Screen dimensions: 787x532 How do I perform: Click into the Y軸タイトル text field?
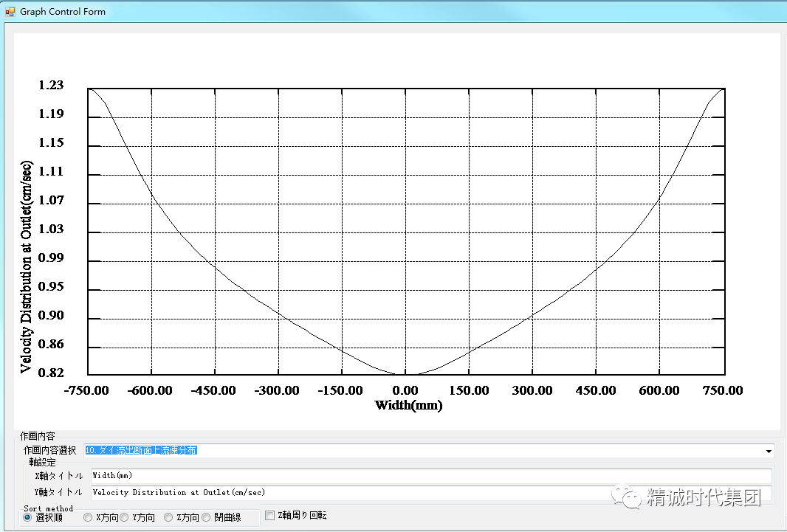coord(431,492)
